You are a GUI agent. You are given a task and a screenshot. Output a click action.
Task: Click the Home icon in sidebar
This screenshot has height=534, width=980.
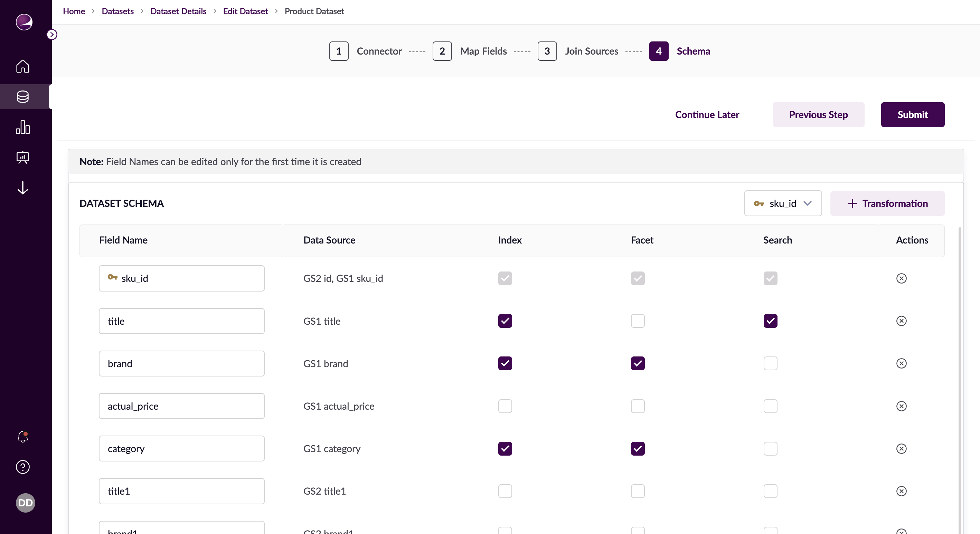[x=23, y=66]
